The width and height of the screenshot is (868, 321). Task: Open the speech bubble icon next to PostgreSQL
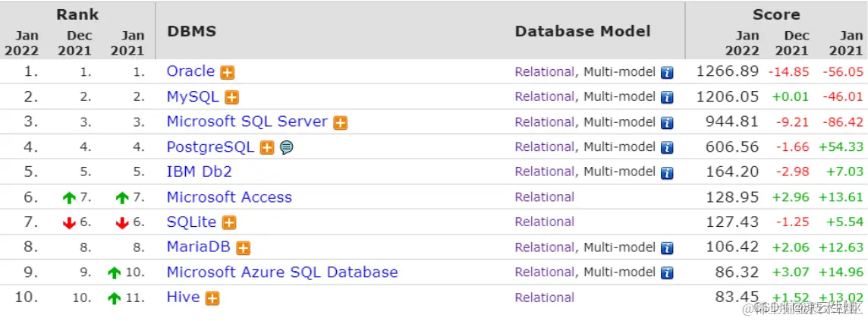286,148
